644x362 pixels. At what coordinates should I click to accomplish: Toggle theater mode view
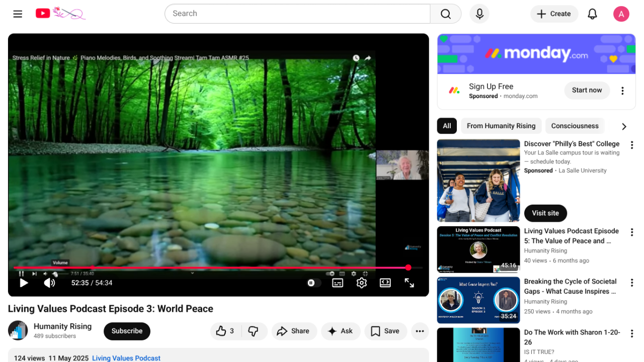click(x=385, y=283)
